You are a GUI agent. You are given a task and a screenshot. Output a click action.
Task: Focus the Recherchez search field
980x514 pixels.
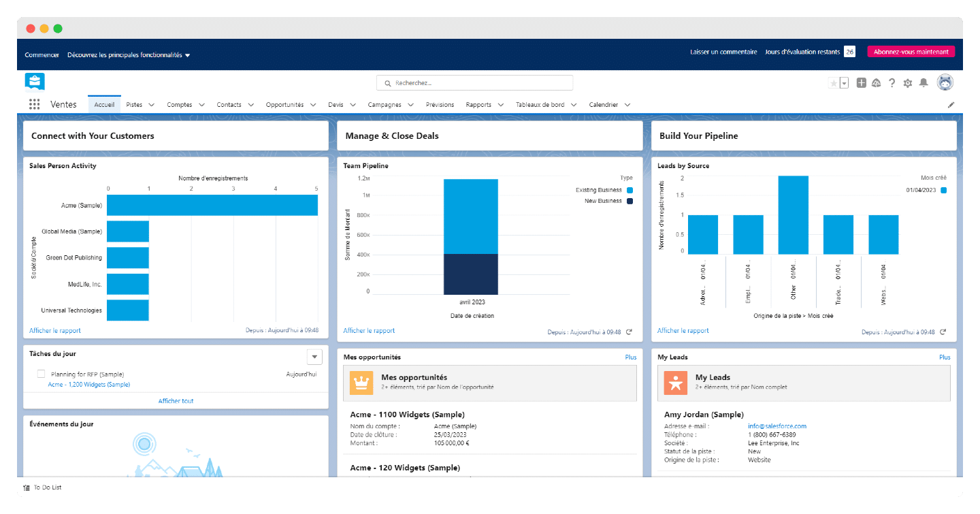click(474, 83)
